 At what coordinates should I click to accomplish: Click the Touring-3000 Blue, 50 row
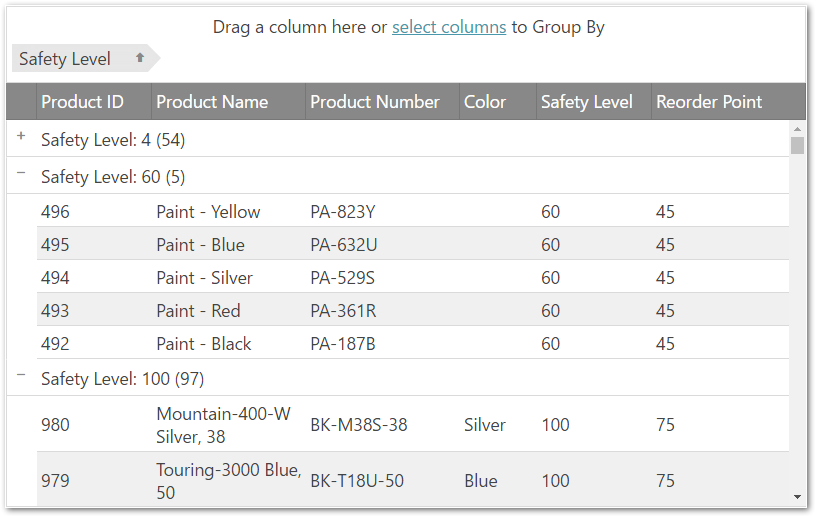(x=228, y=481)
